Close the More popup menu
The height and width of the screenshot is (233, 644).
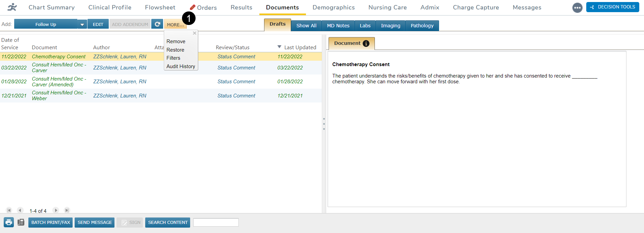(195, 33)
